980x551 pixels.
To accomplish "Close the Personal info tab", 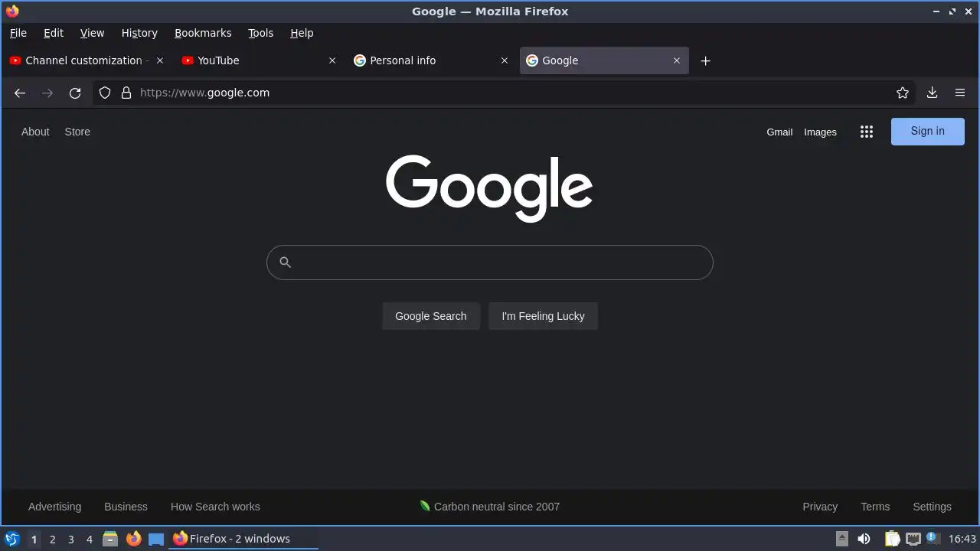I will 505,60.
